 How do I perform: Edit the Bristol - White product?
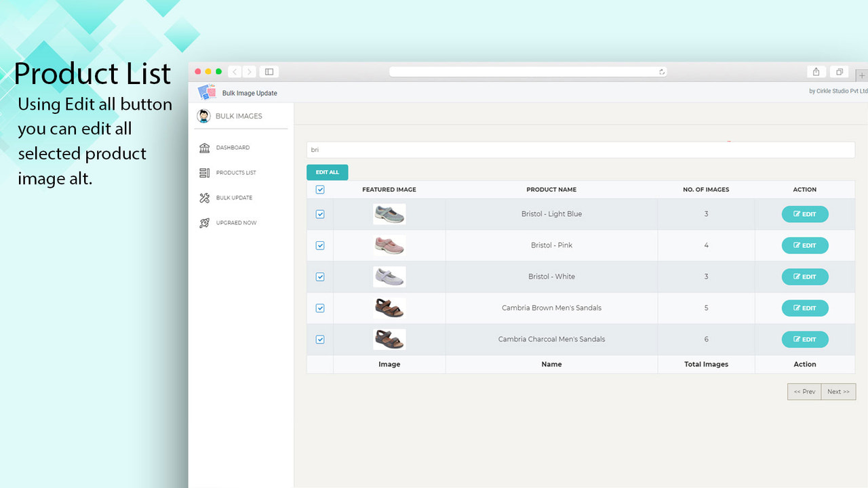coord(805,277)
